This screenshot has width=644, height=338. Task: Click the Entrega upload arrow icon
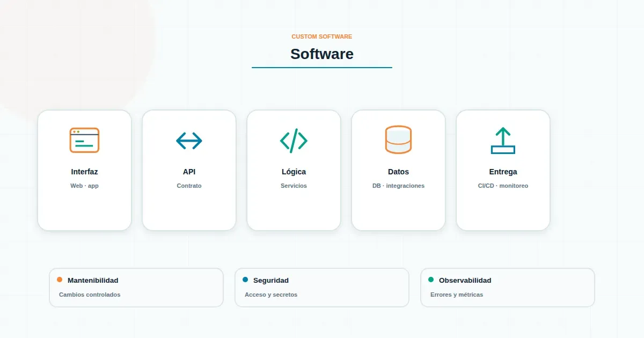(x=503, y=141)
